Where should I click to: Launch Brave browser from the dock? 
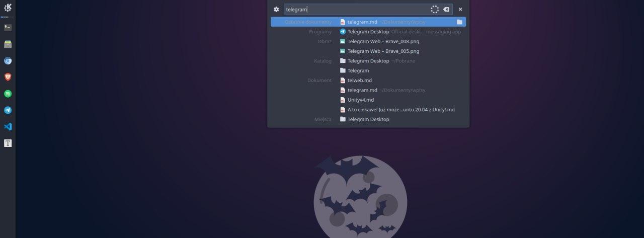click(x=8, y=77)
